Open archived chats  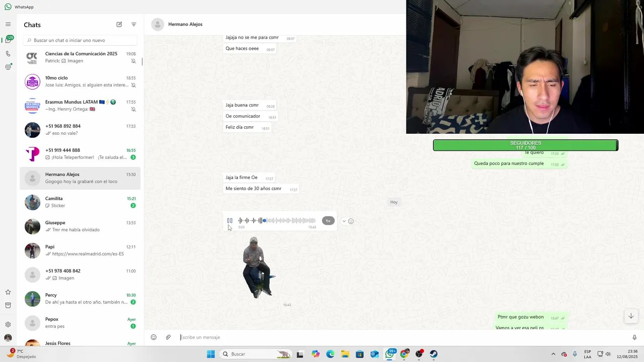8,305
